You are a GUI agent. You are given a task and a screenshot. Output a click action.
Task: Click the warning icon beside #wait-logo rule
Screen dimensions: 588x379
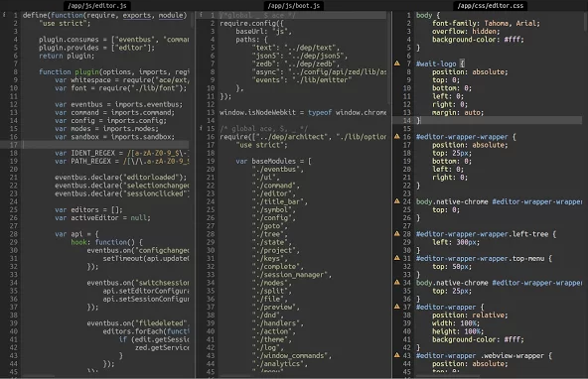click(x=396, y=63)
